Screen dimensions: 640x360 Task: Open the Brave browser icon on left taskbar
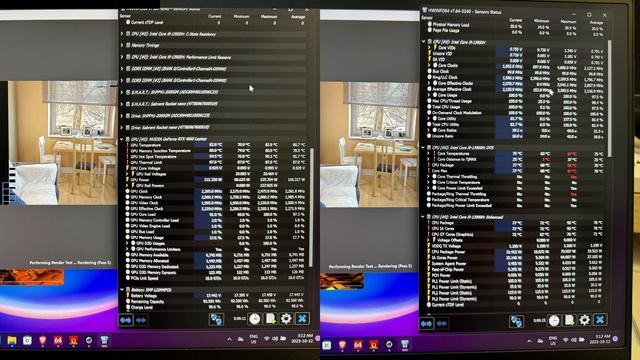tap(42, 340)
